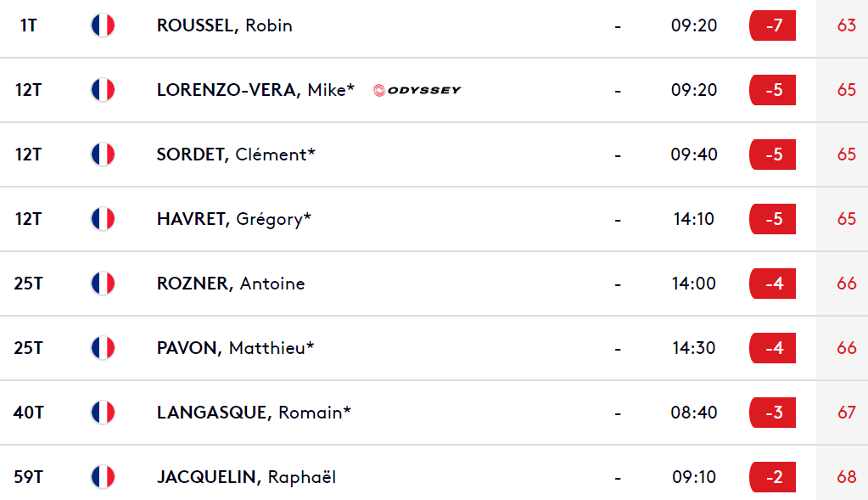
Task: Open PAVON, Matthieu player details
Action: coord(235,348)
